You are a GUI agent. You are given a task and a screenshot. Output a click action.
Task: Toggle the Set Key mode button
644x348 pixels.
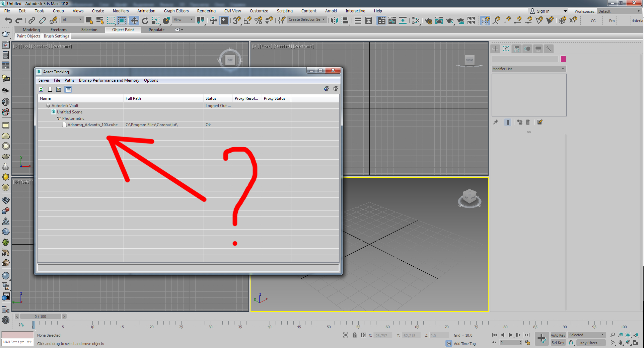(x=558, y=343)
